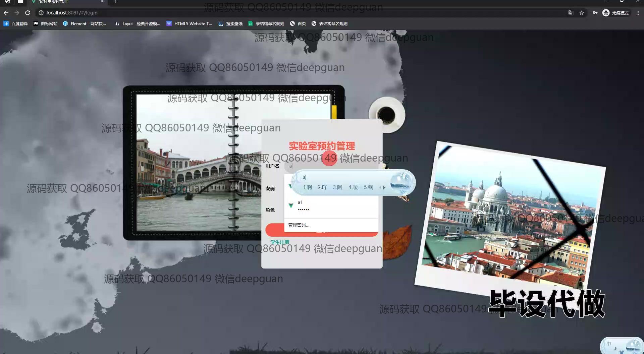644x354 pixels.
Task: Choose IME candidate 2.吖
Action: pyautogui.click(x=322, y=187)
